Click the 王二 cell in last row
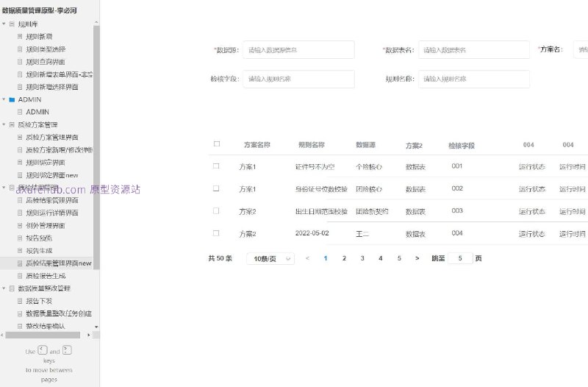The width and height of the screenshot is (588, 387). pyautogui.click(x=362, y=234)
